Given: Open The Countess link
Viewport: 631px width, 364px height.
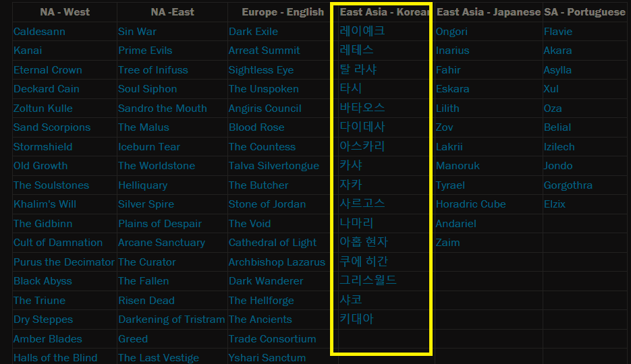Looking at the screenshot, I should tap(262, 147).
